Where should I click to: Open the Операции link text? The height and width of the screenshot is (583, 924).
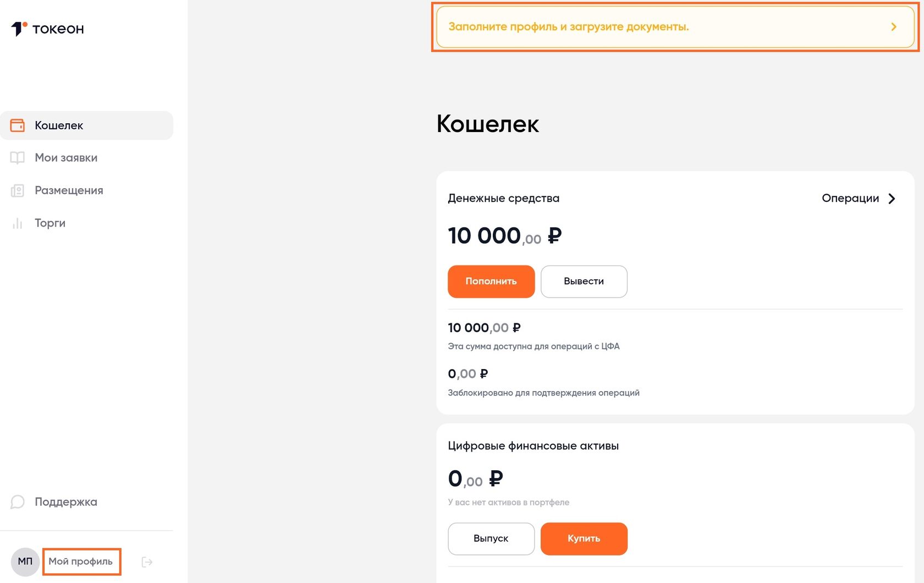coord(850,198)
